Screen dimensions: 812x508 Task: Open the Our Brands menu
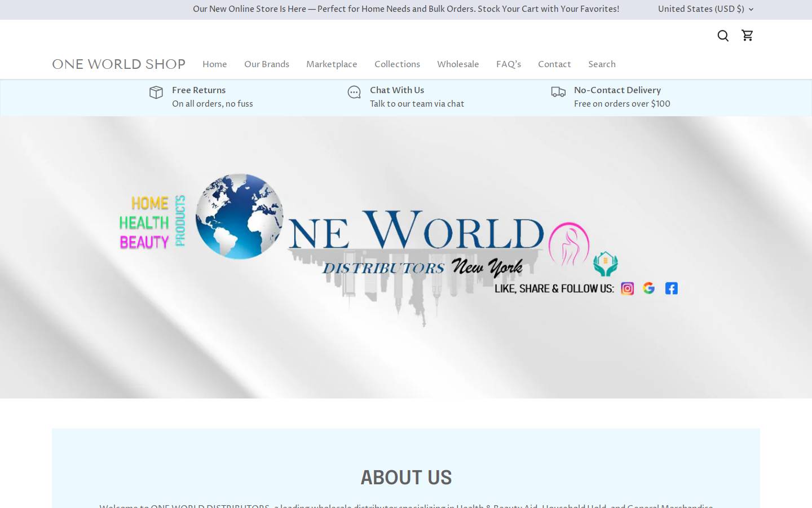click(267, 64)
